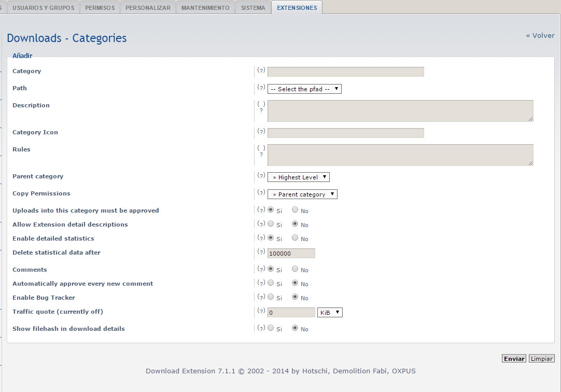
Task: Click the help icon beside Category field
Action: pyautogui.click(x=261, y=71)
